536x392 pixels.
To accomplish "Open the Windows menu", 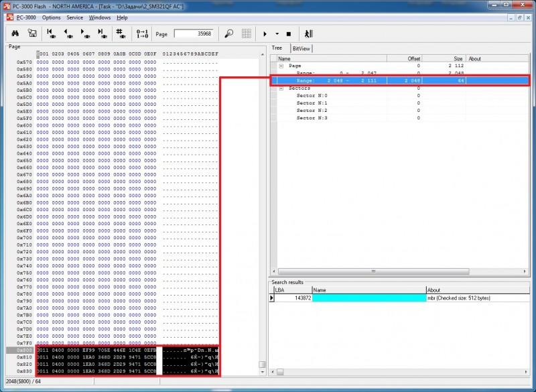I will [99, 17].
